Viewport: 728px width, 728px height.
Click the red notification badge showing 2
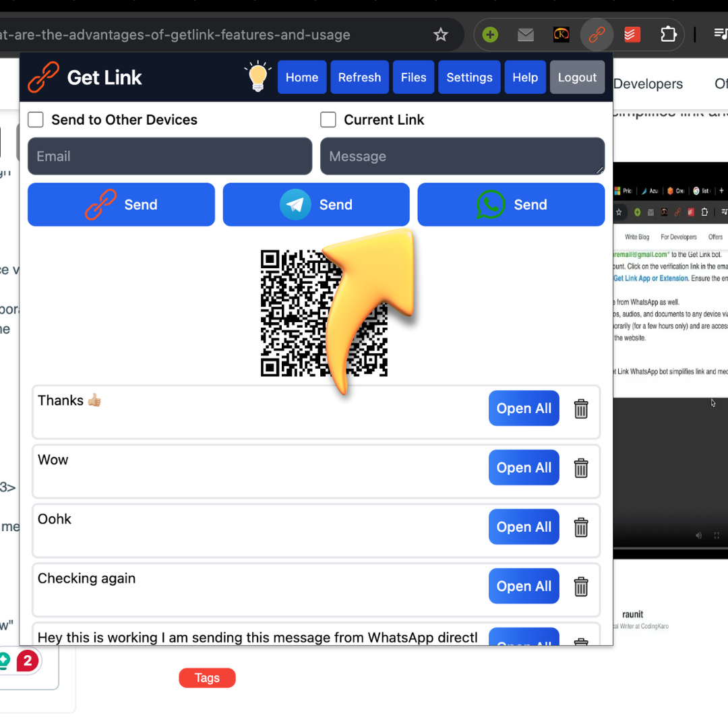pos(28,661)
